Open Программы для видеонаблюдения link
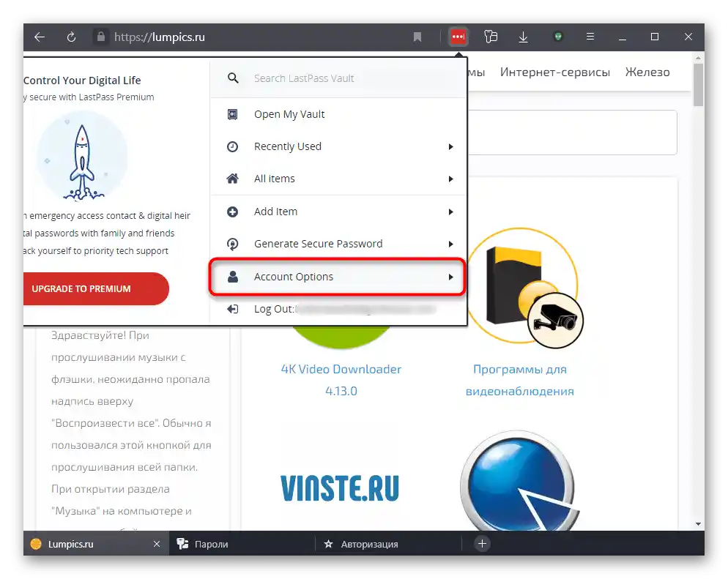Screen dimensions: 728x579 click(x=519, y=380)
